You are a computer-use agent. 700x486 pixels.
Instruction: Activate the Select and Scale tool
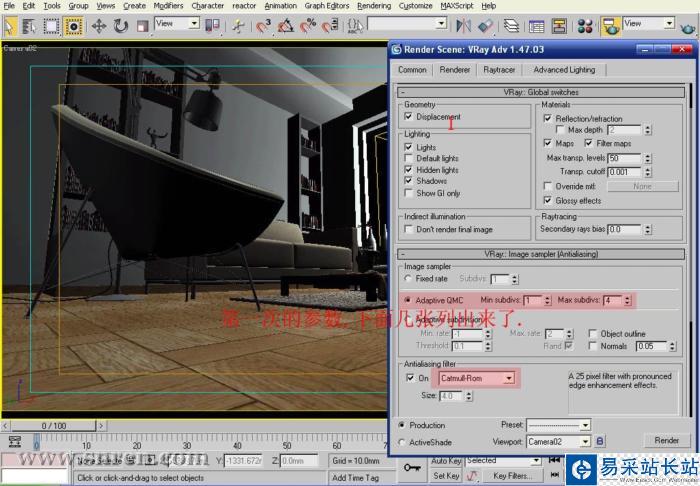tap(142, 26)
